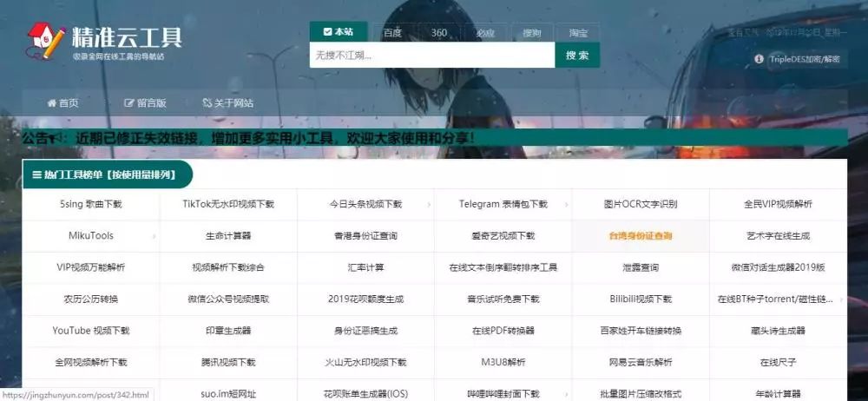Viewport: 868px width, 401px height.
Task: Open highlighted 台湾身份证查询 link
Action: coord(641,236)
